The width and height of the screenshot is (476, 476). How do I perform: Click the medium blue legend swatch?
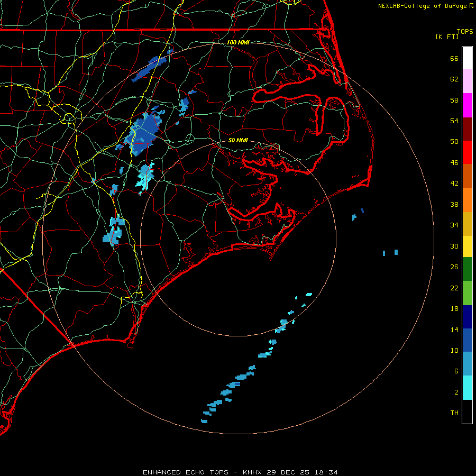(x=467, y=340)
